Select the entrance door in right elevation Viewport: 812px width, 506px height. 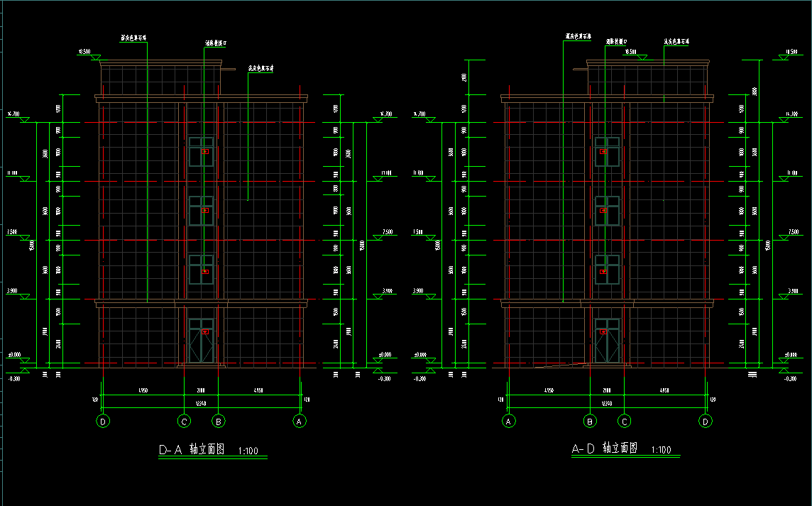point(607,341)
